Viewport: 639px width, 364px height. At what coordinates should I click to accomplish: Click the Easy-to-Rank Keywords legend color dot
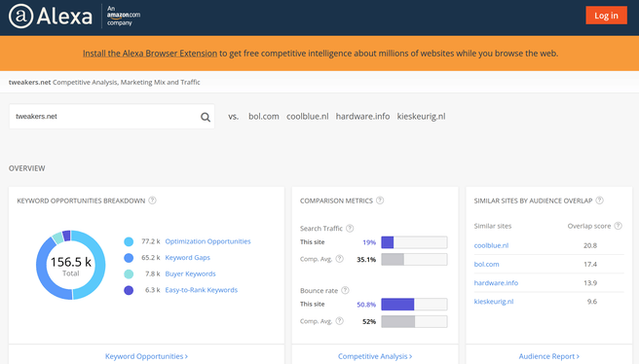coord(129,290)
